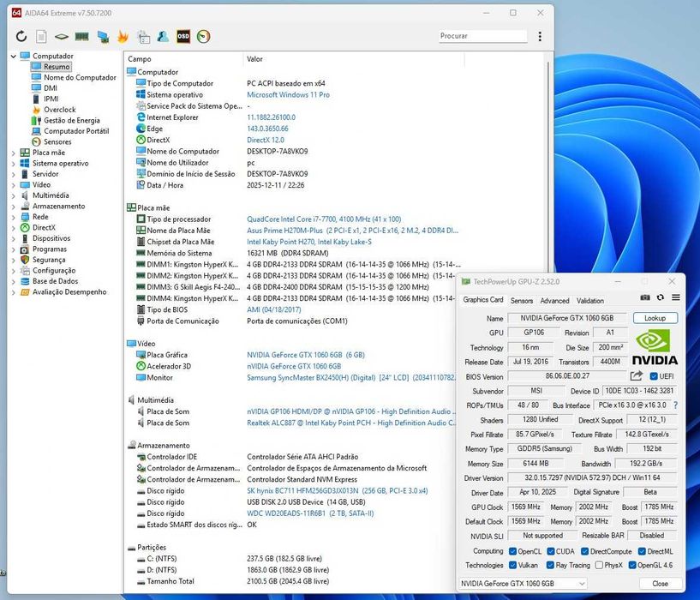
Task: Click the motherboard chip toolbar icon
Action: click(61, 37)
